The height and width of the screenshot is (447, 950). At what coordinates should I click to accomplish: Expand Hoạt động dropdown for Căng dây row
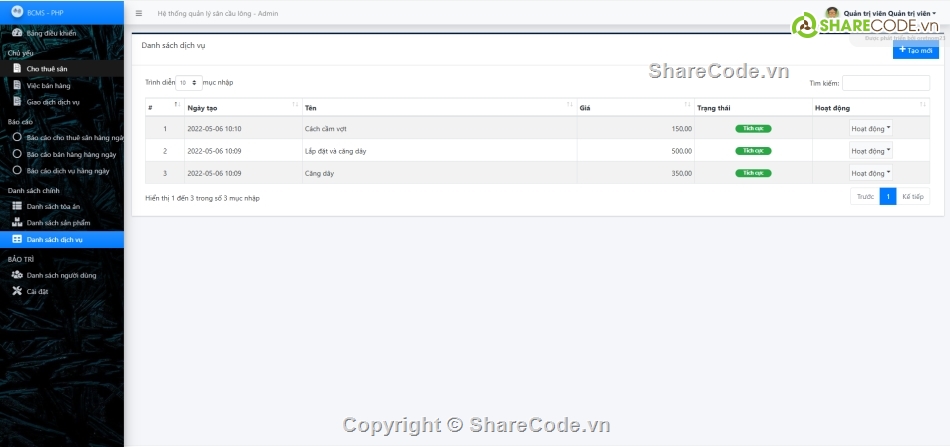tap(870, 173)
